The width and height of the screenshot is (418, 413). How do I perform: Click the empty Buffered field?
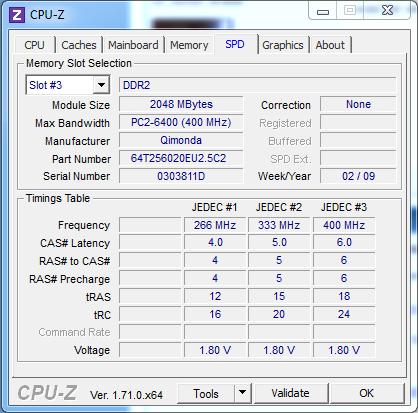(358, 140)
